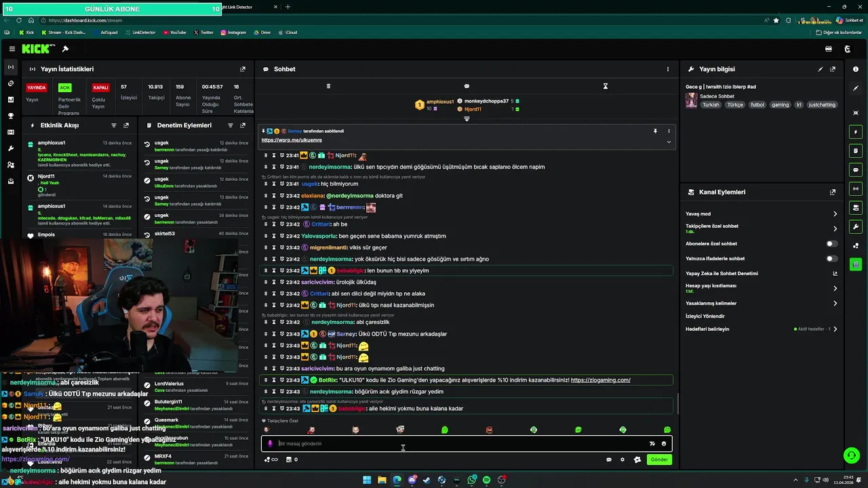The width and height of the screenshot is (868, 488).
Task: Collapse the gifter leaderboard arrow
Action: click(x=467, y=119)
